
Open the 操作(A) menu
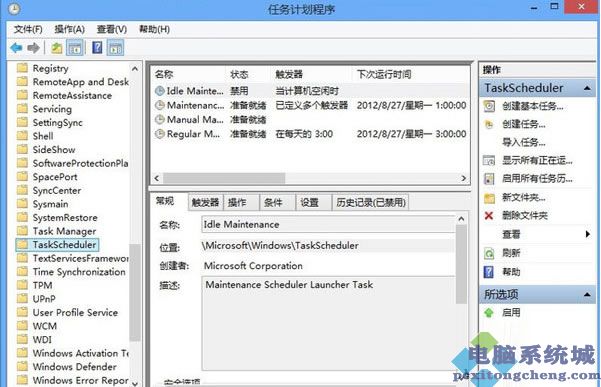(69, 29)
